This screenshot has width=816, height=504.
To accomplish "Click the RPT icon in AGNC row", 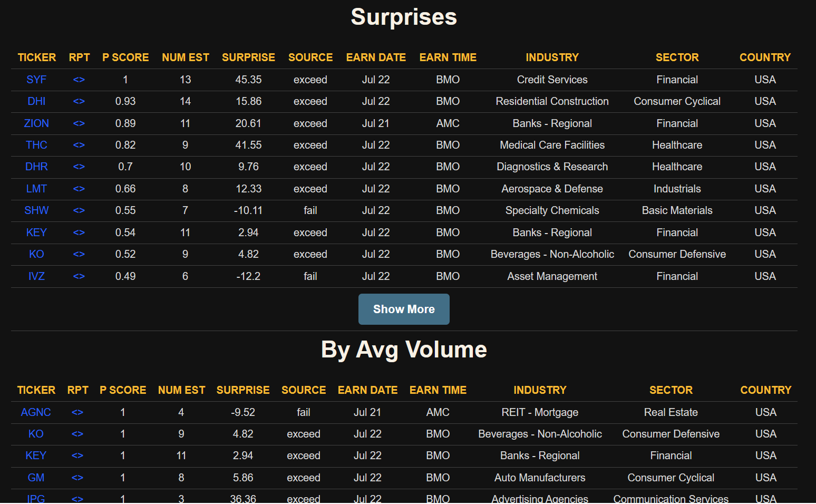I will [x=77, y=412].
